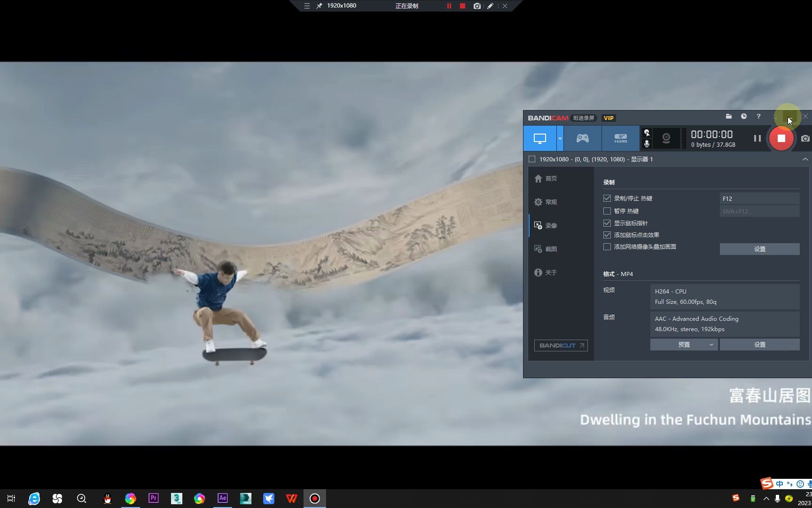Click Sogou punctuation toggle in floating bar
812x508 pixels.
point(789,484)
